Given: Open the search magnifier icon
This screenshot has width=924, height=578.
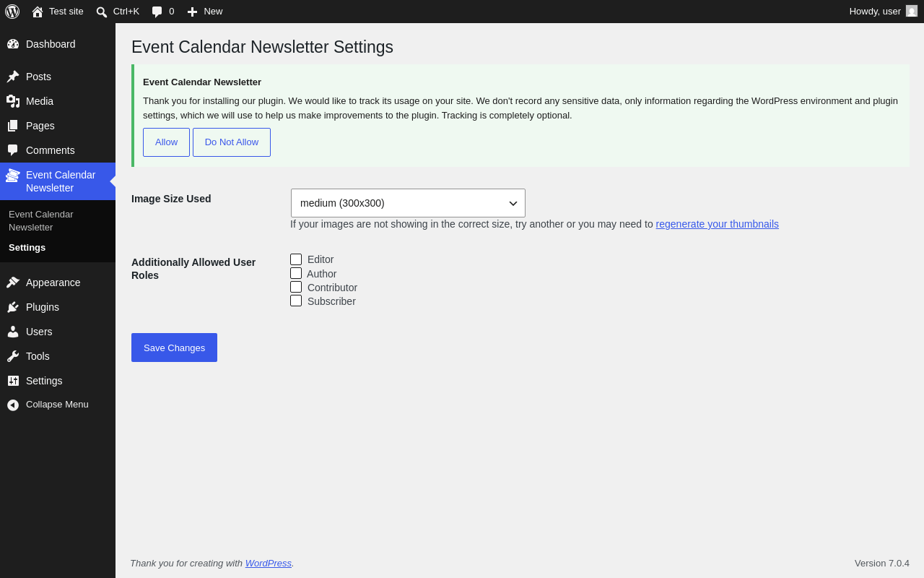Looking at the screenshot, I should [x=102, y=12].
